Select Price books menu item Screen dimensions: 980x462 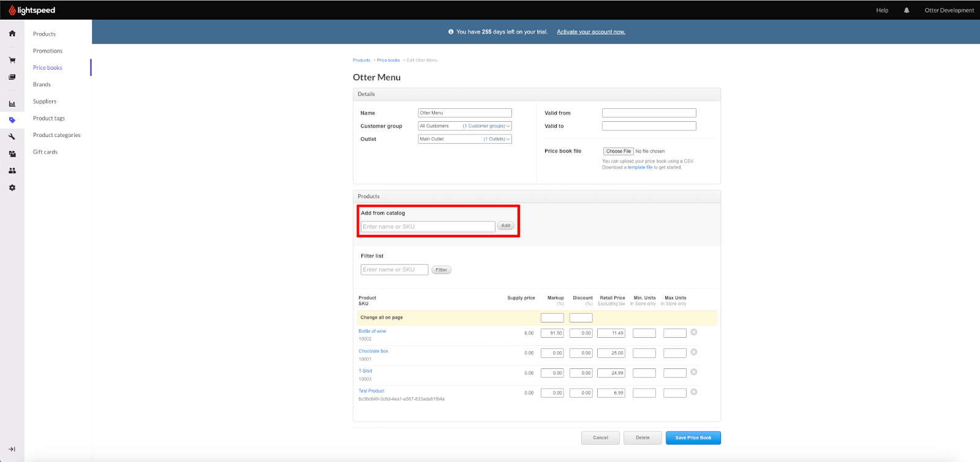coord(48,68)
